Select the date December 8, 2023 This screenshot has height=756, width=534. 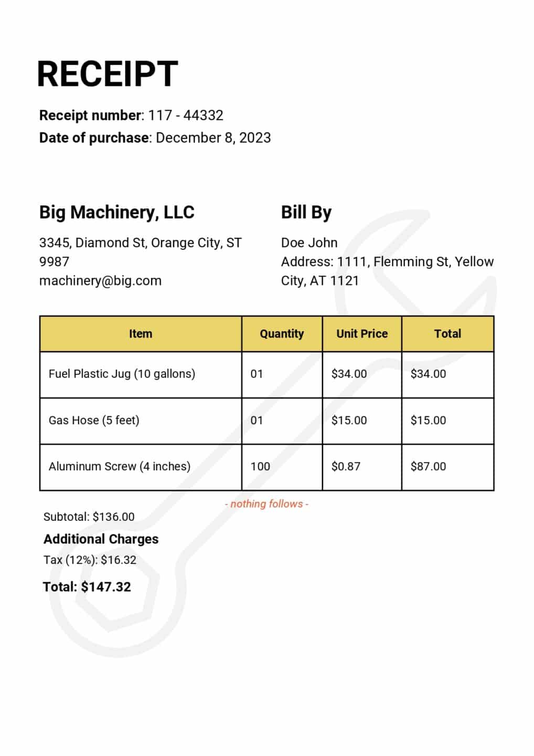pyautogui.click(x=213, y=138)
